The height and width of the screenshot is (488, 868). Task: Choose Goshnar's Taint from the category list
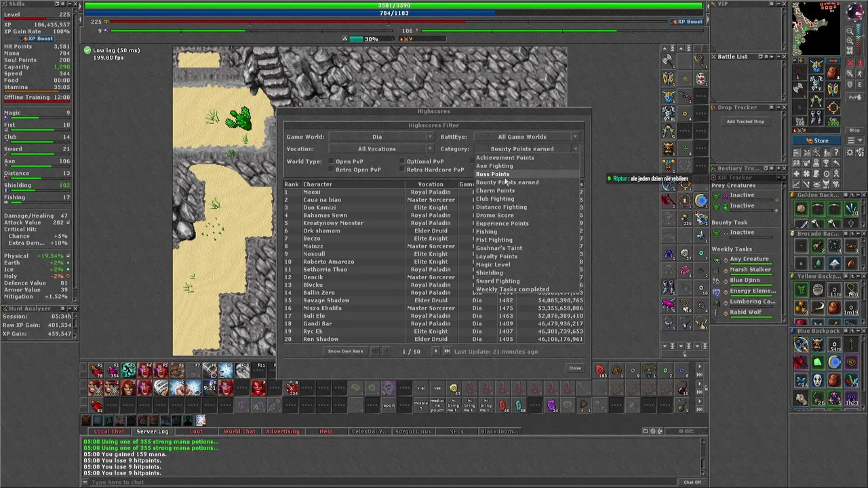pyautogui.click(x=527, y=248)
